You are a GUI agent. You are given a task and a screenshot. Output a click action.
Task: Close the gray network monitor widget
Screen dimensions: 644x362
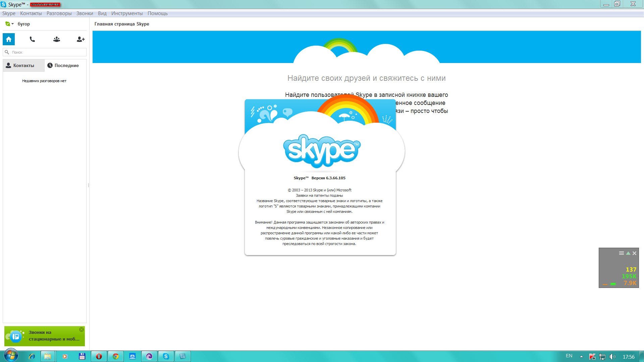[634, 253]
